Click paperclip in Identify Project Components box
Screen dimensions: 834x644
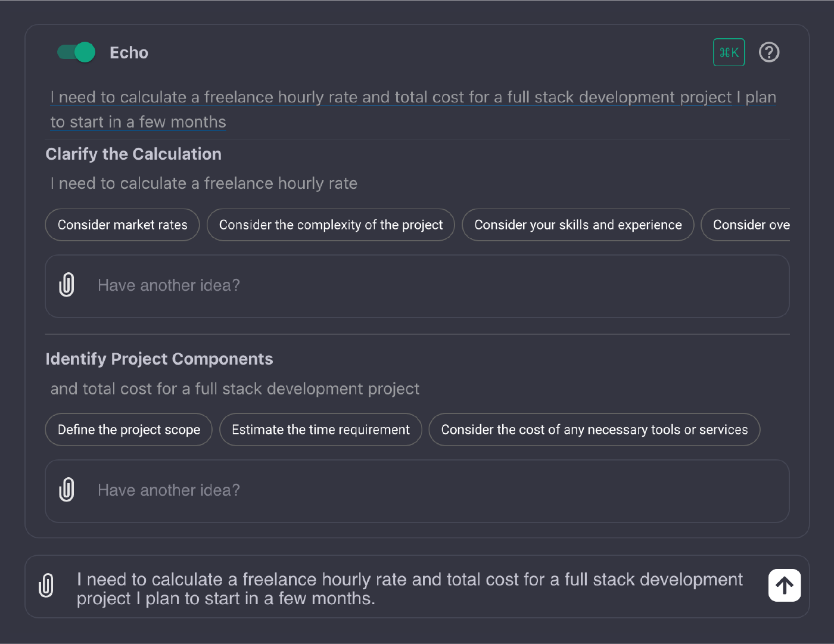coord(67,490)
